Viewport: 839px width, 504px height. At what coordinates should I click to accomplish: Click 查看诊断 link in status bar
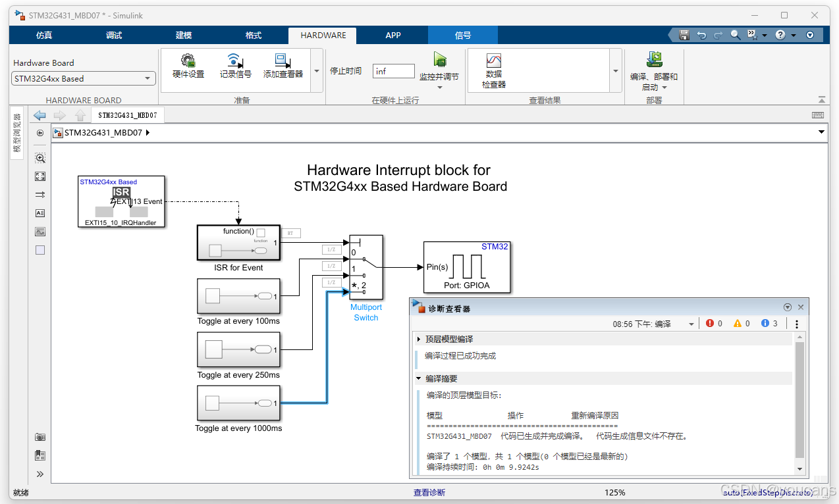pos(429,492)
